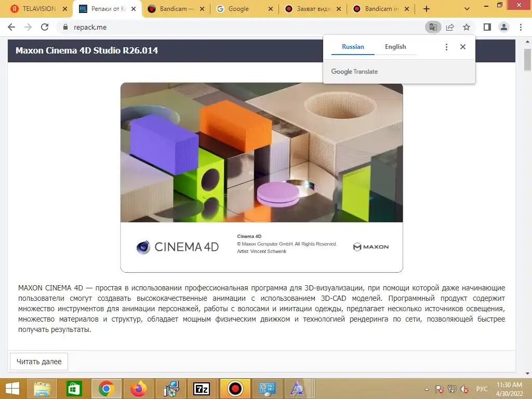This screenshot has height=399, width=532.
Task: Click the page scrollbar thumb
Action: [x=527, y=60]
